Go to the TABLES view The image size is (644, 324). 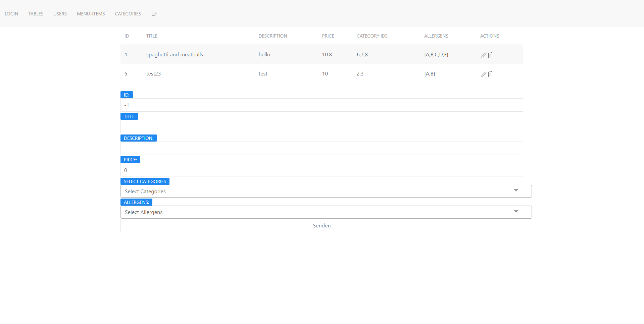click(36, 14)
